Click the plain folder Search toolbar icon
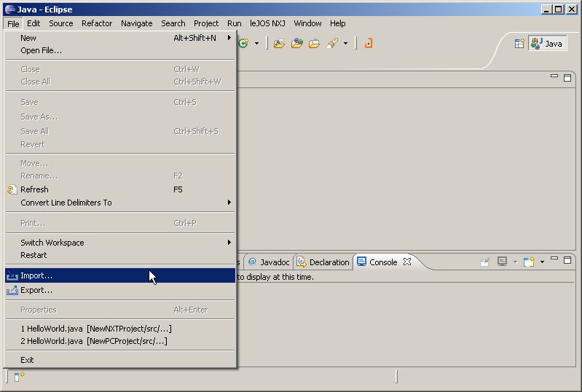 pos(314,44)
